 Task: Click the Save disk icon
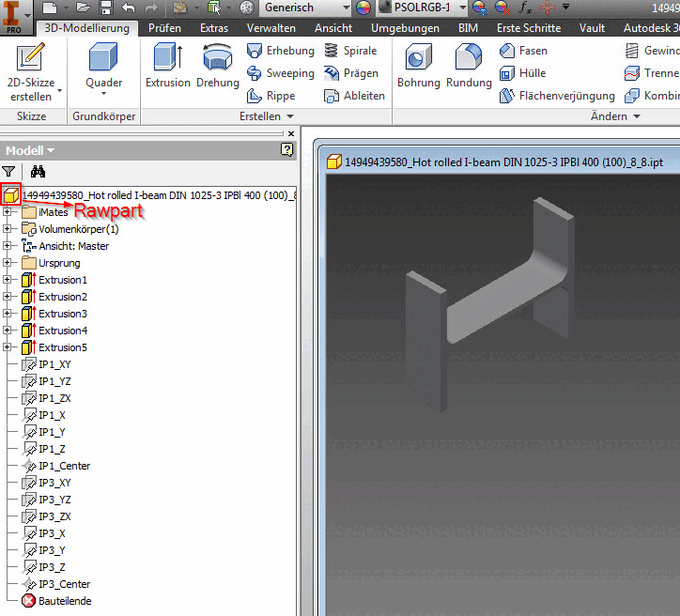(x=106, y=8)
